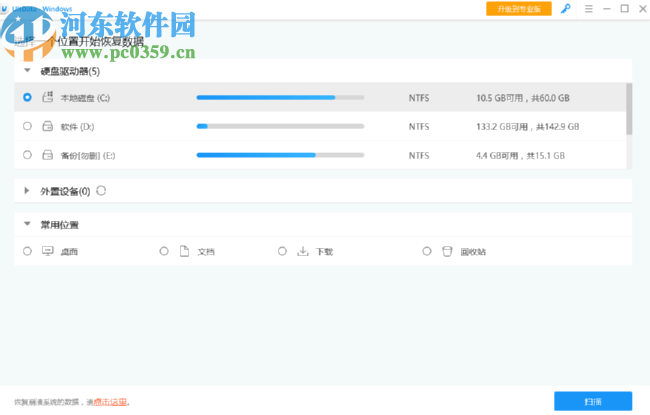
Task: Click the 文档 label text
Action: click(206, 252)
